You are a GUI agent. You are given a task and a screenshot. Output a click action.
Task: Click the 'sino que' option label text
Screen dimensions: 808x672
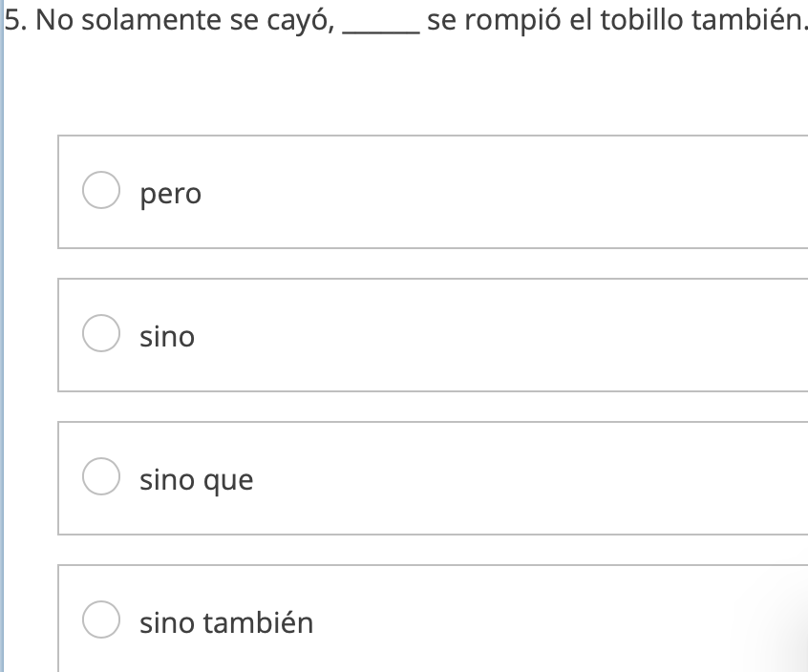tap(197, 480)
